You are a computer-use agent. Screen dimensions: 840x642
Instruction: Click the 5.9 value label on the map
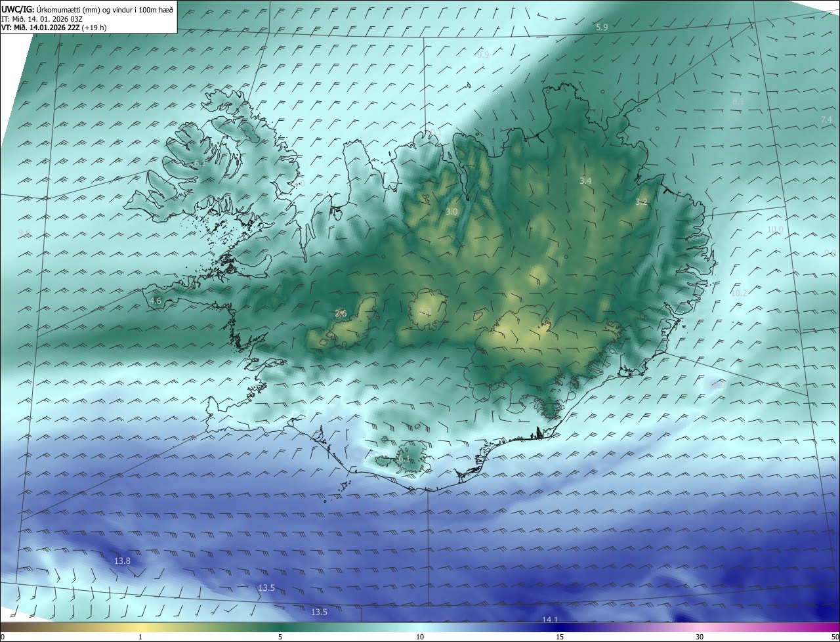pos(602,27)
